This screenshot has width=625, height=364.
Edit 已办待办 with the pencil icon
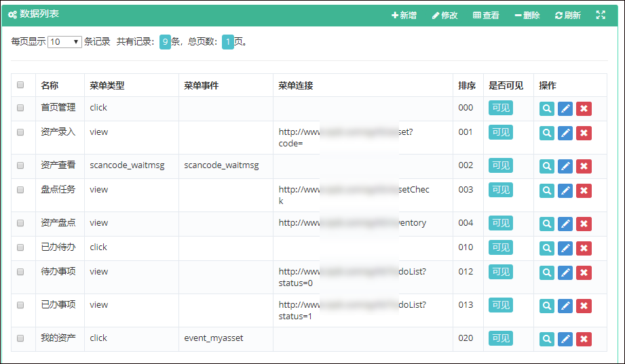tap(565, 248)
